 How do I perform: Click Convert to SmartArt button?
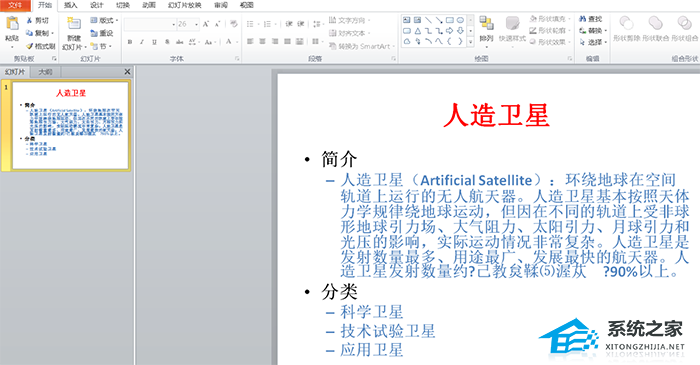tap(362, 46)
